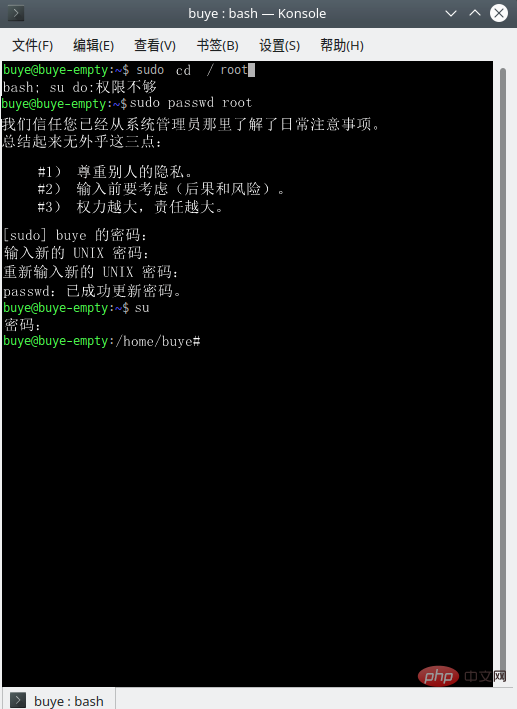Viewport: 517px width, 709px height.
Task: Click the terminal's vertical scrollbar
Action: click(x=503, y=373)
